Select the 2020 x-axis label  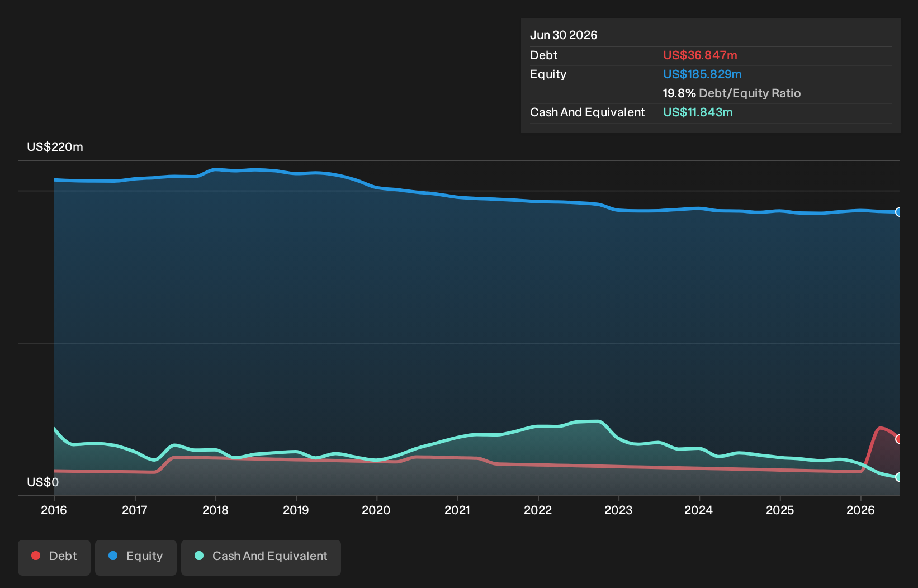(376, 510)
